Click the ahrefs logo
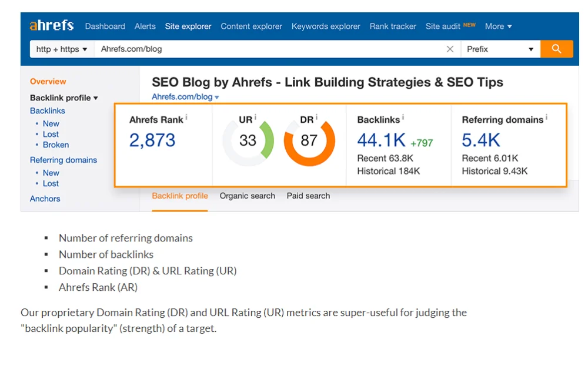 (x=52, y=26)
